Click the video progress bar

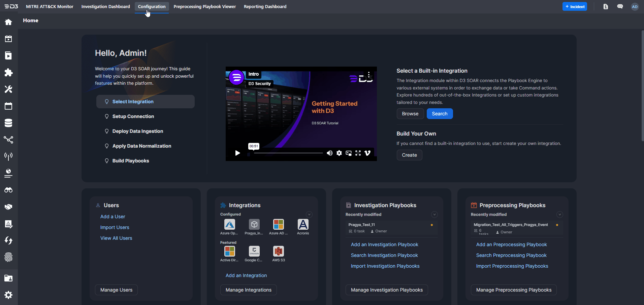(x=288, y=153)
